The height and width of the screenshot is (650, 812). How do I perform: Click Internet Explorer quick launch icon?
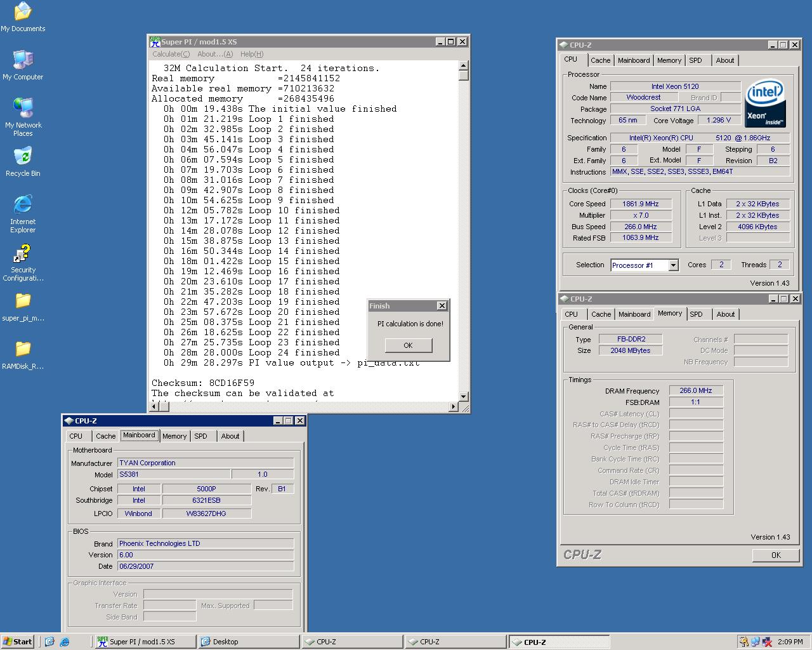64,642
